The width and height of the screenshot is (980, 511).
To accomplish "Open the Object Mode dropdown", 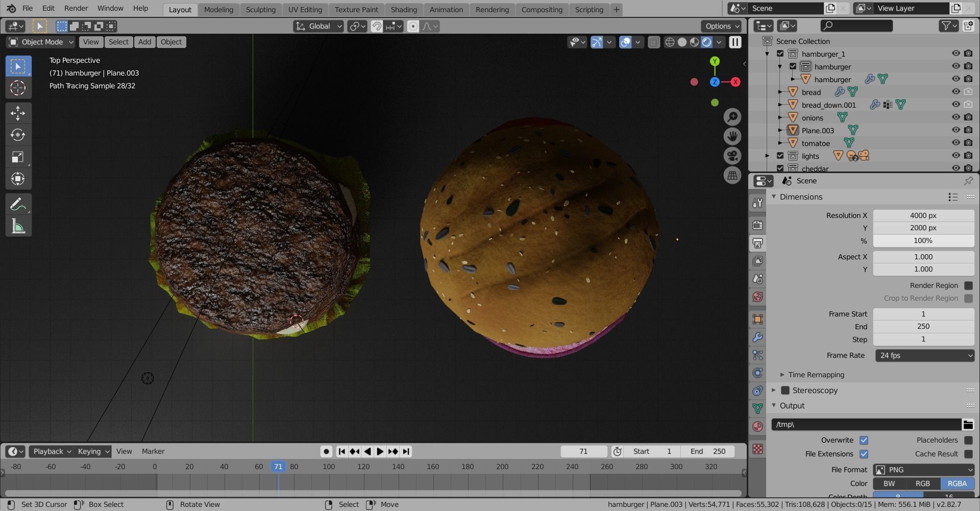I will pyautogui.click(x=41, y=42).
